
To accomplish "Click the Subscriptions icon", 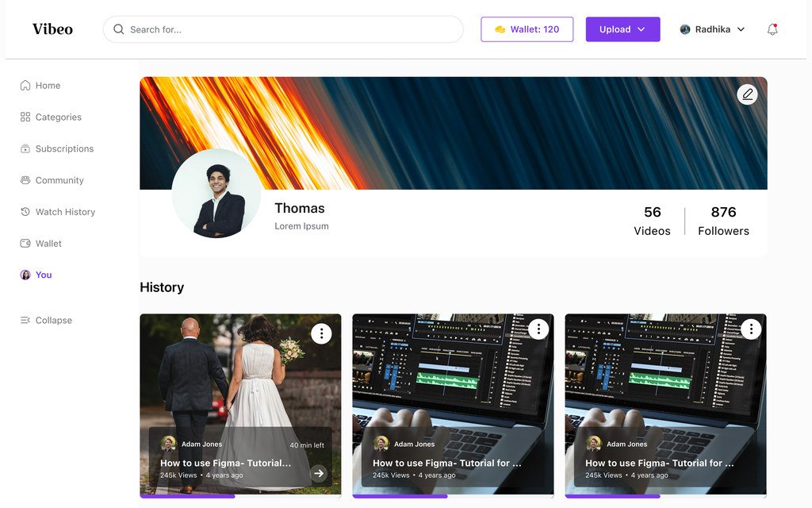I will click(25, 148).
